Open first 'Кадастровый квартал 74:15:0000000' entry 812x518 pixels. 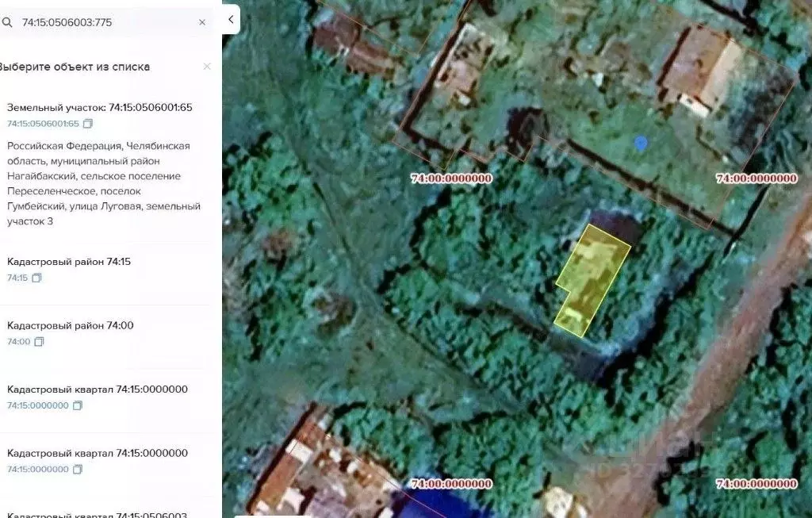tap(97, 389)
